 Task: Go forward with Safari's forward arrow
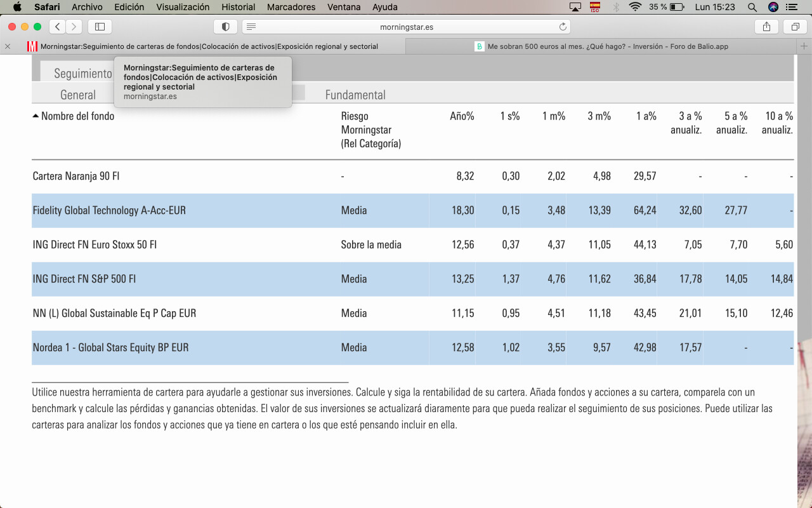tap(74, 27)
